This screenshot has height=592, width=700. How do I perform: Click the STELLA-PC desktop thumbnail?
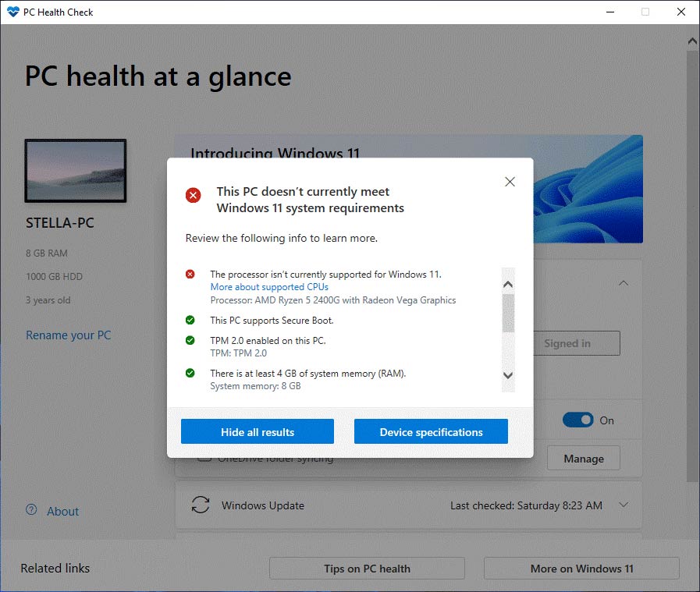click(x=76, y=170)
